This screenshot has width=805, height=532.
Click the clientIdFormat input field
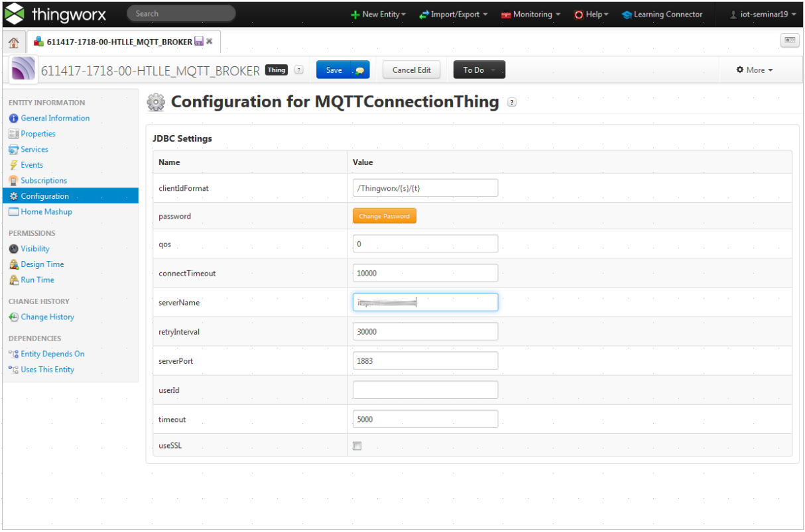point(425,188)
